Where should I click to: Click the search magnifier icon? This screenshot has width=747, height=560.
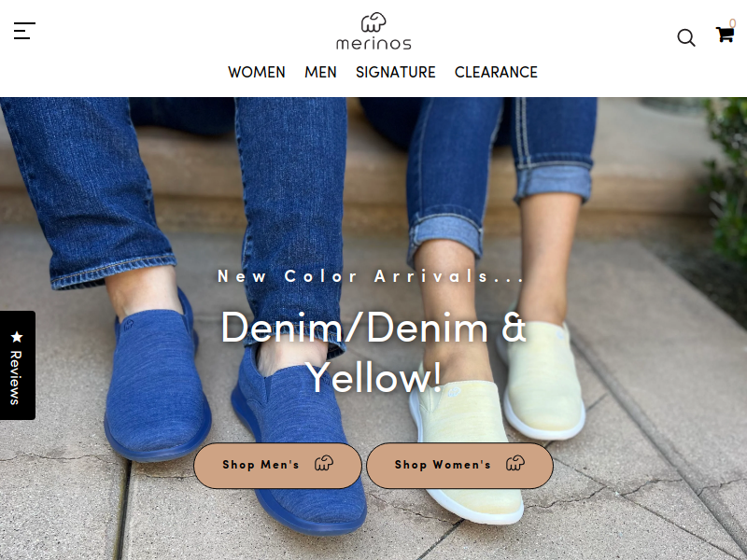tap(686, 37)
